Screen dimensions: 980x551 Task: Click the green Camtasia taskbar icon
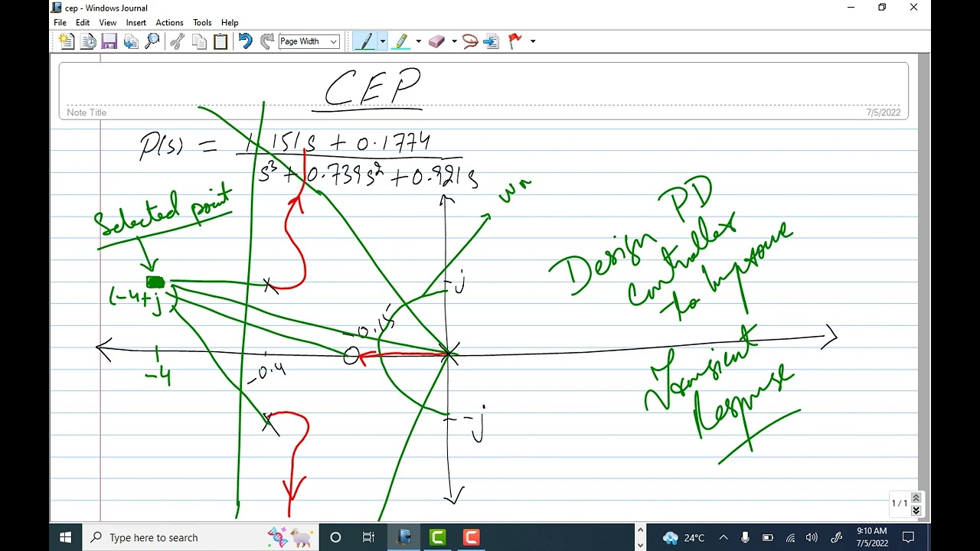pos(437,537)
